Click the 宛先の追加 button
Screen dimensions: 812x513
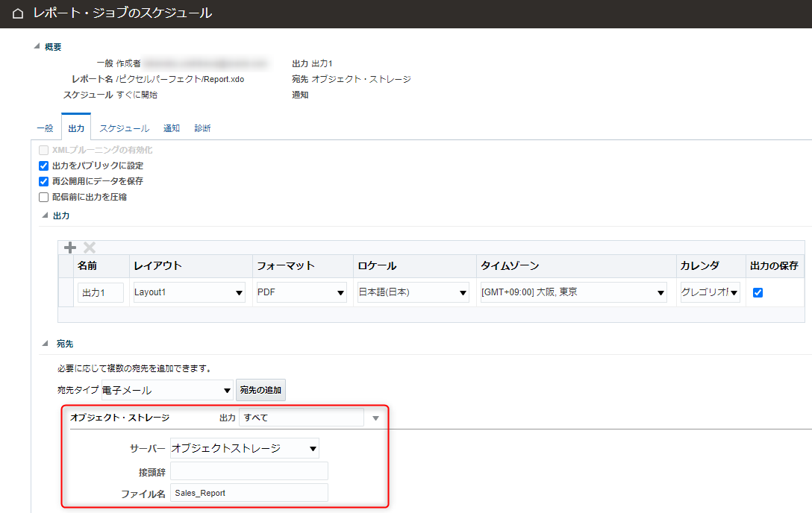(260, 390)
